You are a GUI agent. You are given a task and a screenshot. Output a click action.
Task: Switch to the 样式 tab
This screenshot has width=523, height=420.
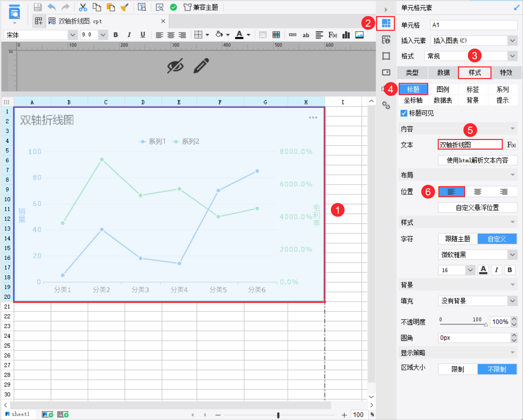pos(475,73)
